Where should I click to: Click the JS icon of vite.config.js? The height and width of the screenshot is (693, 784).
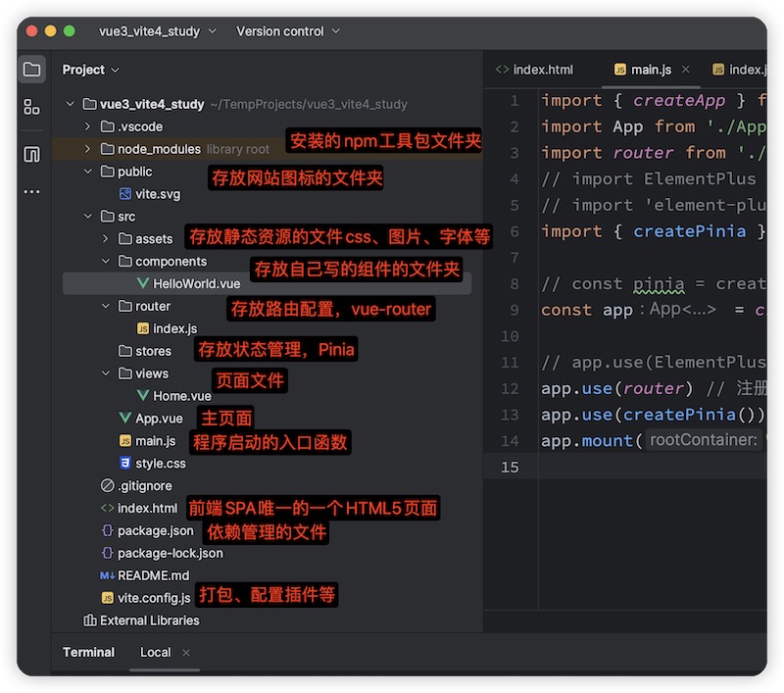click(108, 598)
